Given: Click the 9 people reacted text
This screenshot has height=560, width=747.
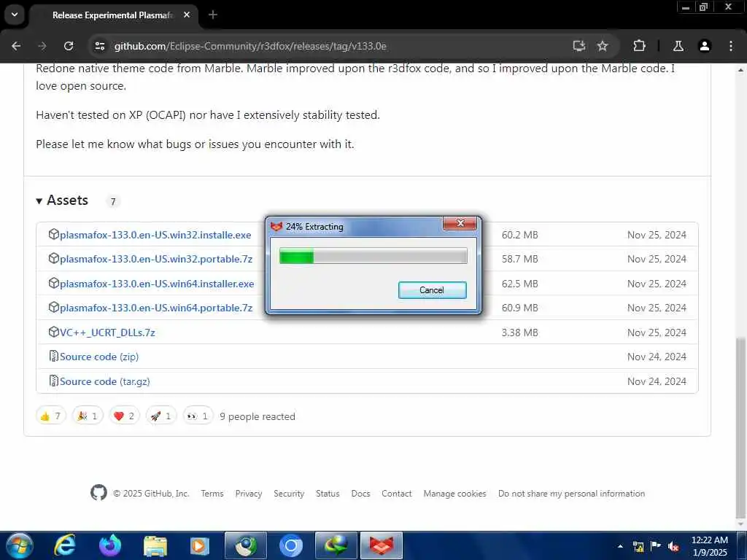Looking at the screenshot, I should pyautogui.click(x=258, y=416).
